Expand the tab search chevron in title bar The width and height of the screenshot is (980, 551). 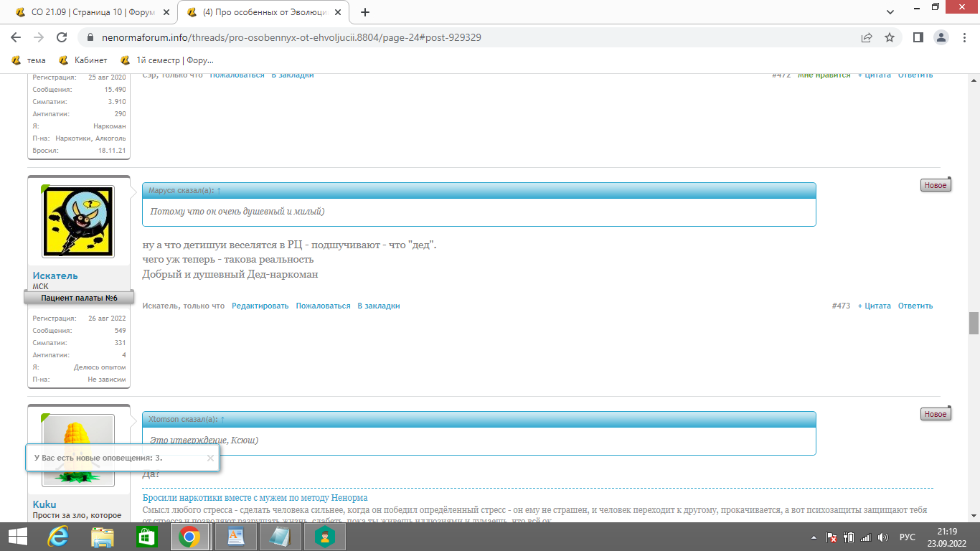pos(890,12)
